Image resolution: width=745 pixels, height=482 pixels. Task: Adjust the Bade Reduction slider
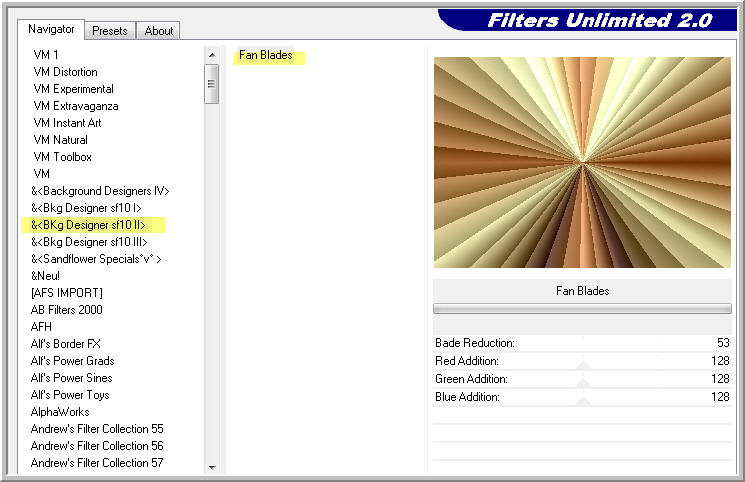coord(584,343)
